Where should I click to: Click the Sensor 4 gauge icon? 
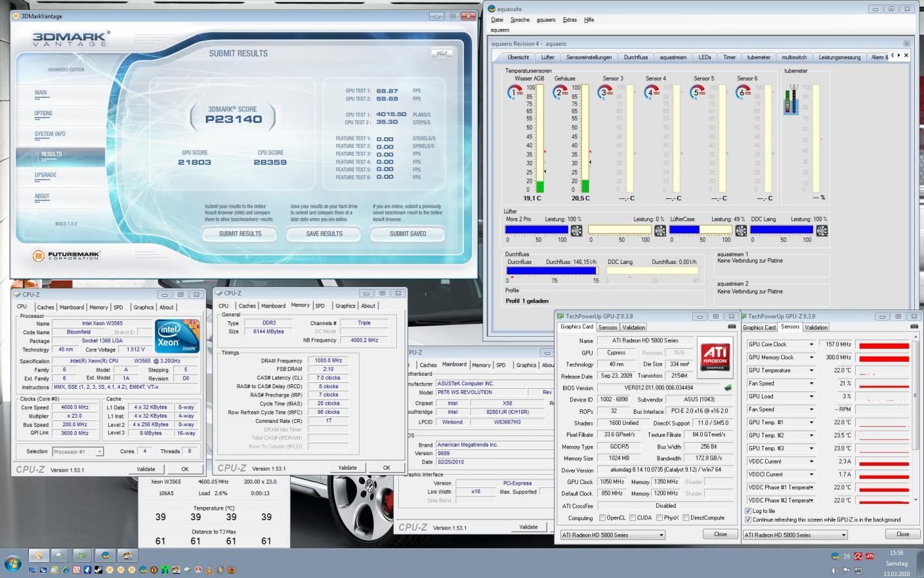pos(651,92)
